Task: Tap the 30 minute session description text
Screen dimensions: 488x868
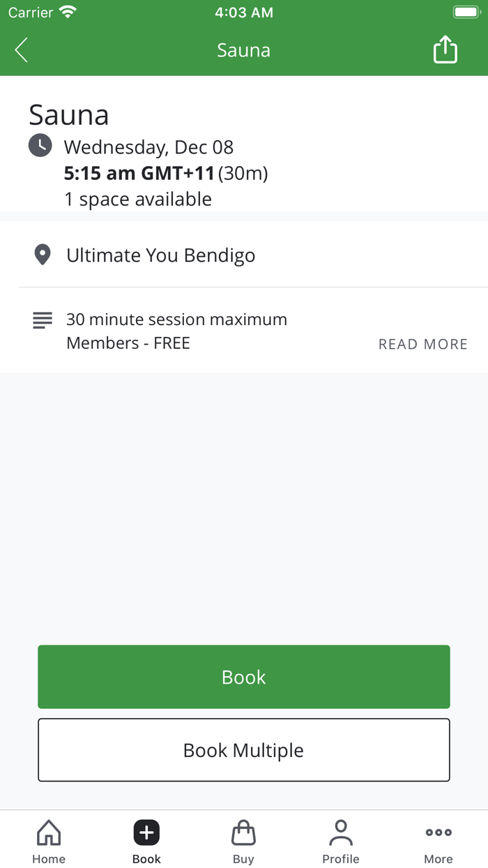Action: pyautogui.click(x=176, y=320)
